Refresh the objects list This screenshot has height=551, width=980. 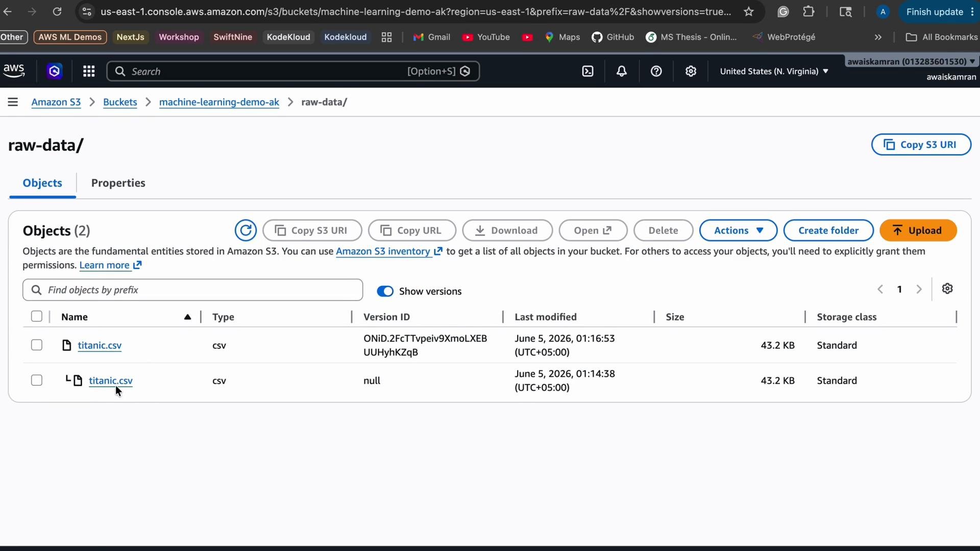pyautogui.click(x=246, y=231)
